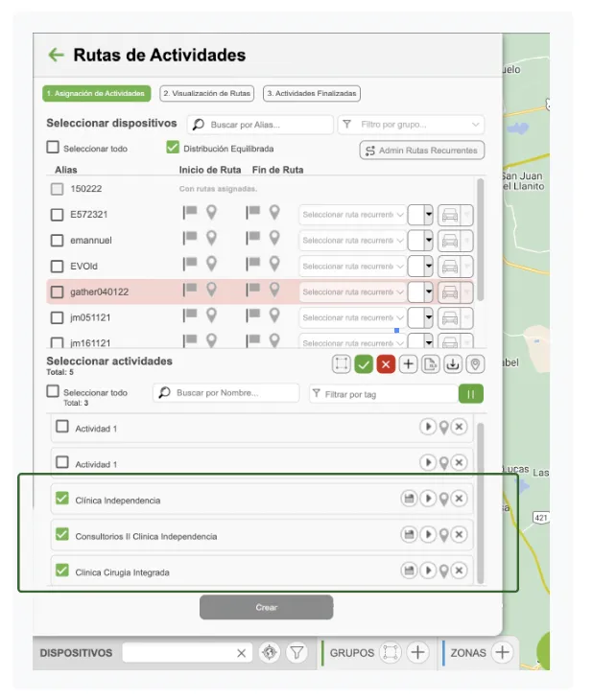Click start flag icon for E572321
The image size is (593, 700).
[x=190, y=212]
